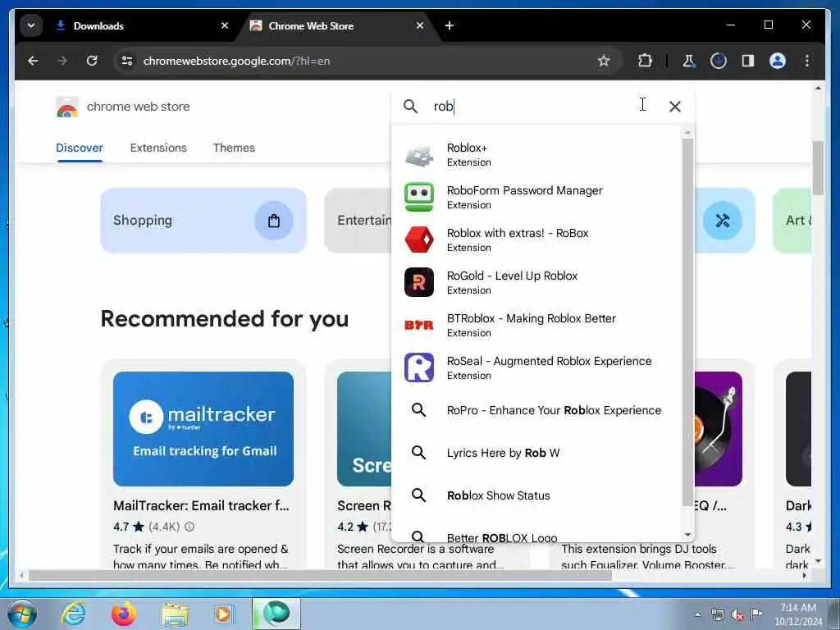Image resolution: width=840 pixels, height=630 pixels.
Task: Open site information icon in address bar
Action: tap(127, 61)
